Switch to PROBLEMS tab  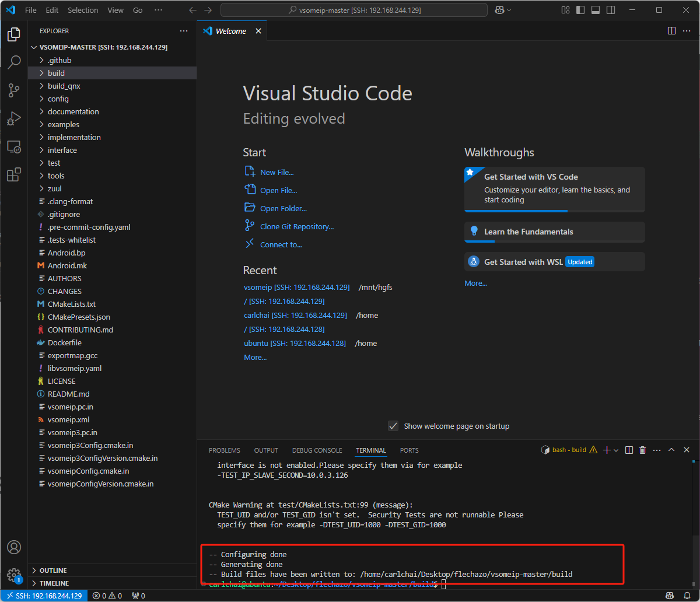(225, 450)
